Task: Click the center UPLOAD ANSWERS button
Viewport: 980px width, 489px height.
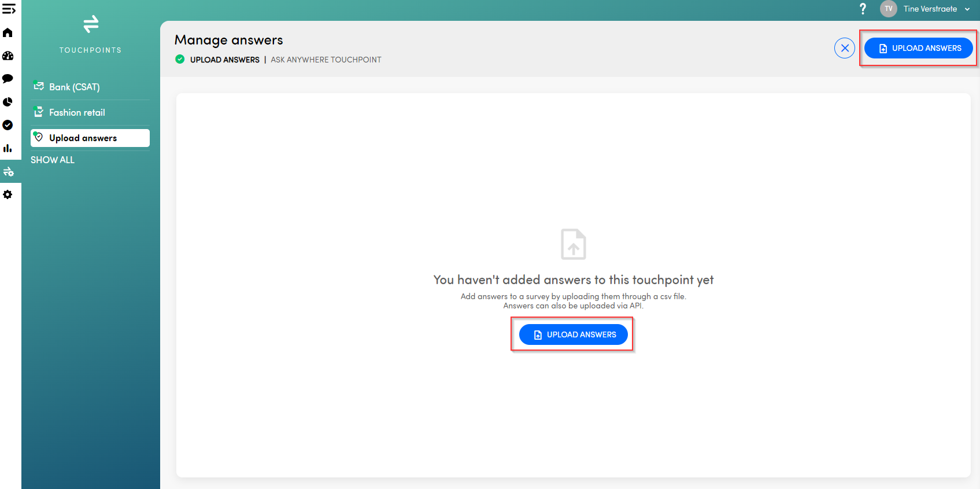Action: point(573,334)
